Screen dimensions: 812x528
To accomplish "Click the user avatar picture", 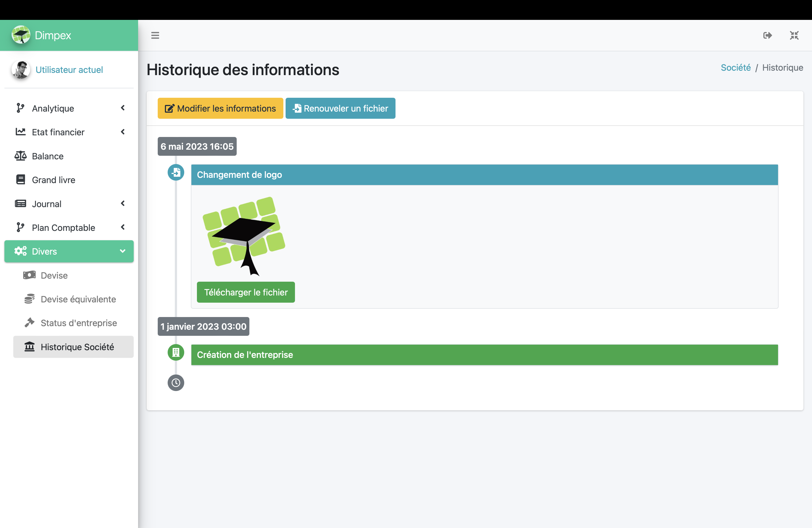I will coord(21,70).
